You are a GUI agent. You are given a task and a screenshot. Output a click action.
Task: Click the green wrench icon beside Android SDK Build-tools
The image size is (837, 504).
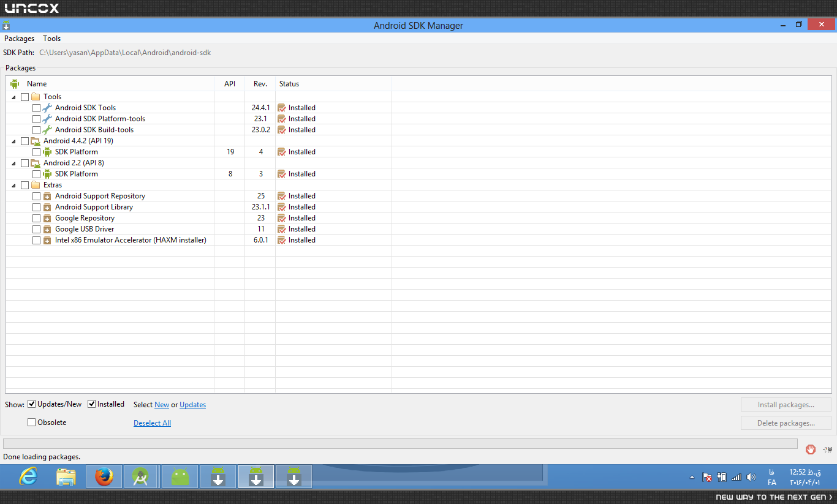pos(47,130)
